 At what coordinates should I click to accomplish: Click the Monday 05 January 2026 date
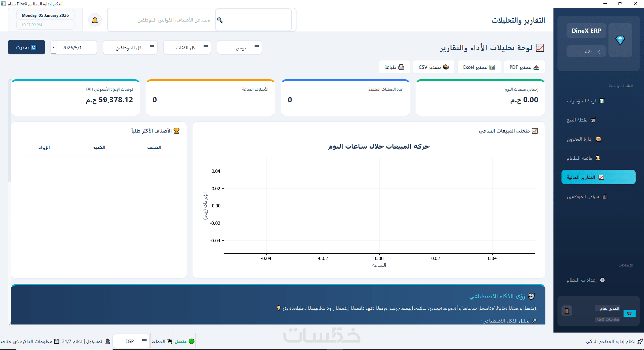click(45, 15)
